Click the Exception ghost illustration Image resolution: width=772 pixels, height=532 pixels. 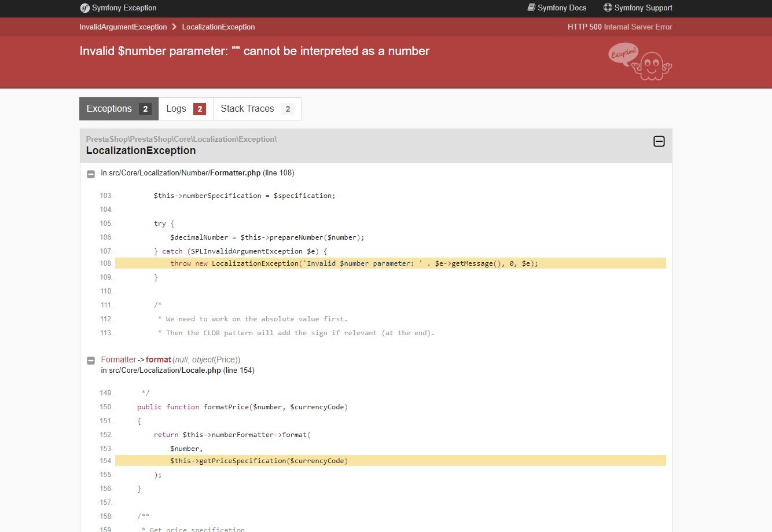click(x=641, y=61)
